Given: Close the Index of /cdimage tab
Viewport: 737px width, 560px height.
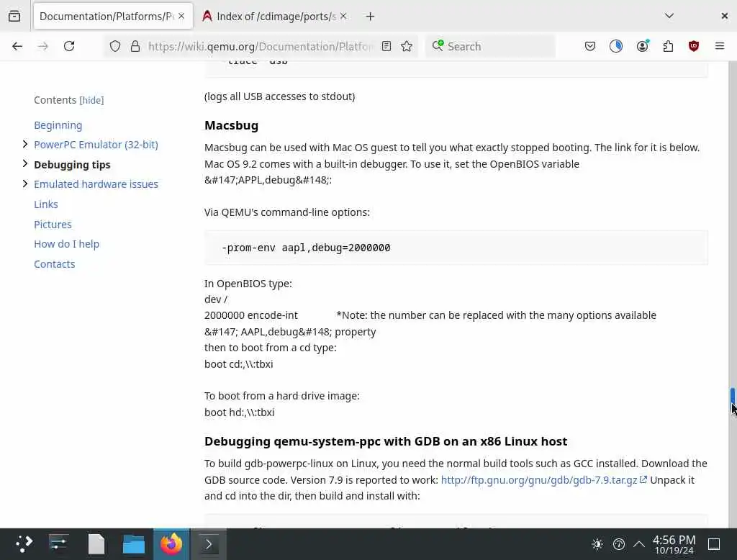Looking at the screenshot, I should (343, 16).
